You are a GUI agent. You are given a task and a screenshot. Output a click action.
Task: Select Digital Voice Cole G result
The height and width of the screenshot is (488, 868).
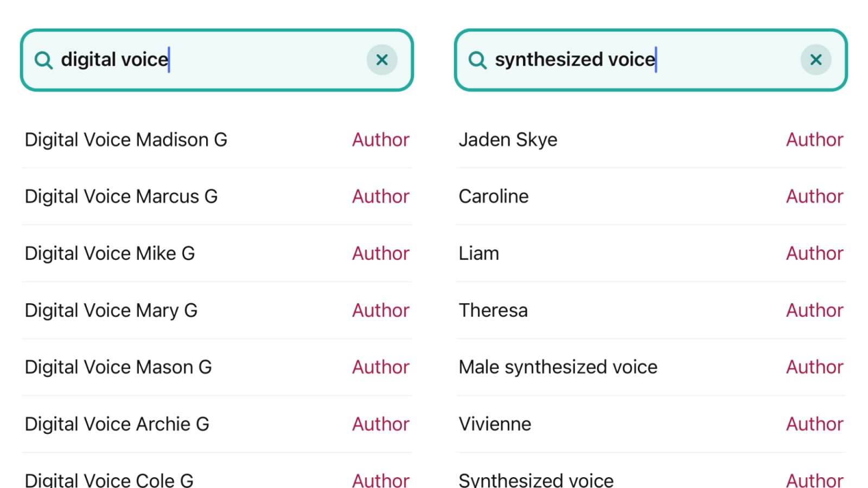(109, 480)
